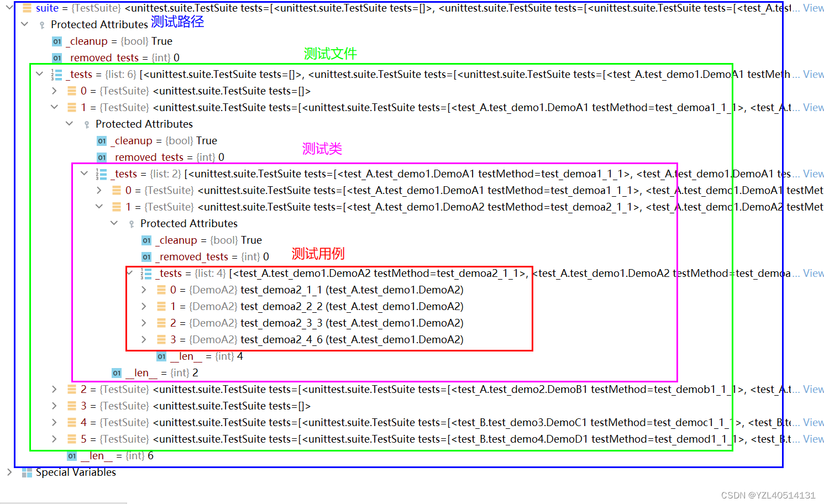This screenshot has height=504, width=824.
Task: Collapse the _tests list: 6 node
Action: (x=39, y=74)
